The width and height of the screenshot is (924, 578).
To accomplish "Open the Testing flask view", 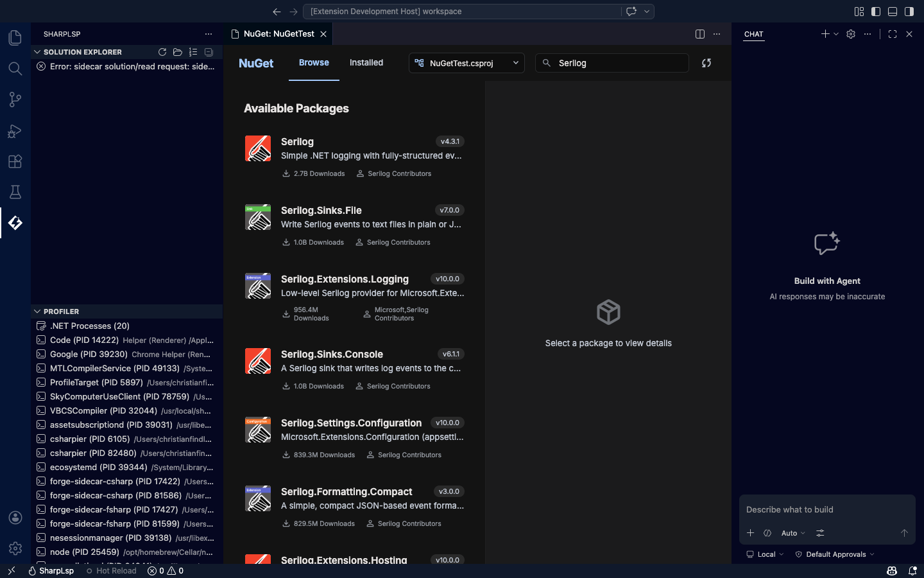I will tap(15, 192).
